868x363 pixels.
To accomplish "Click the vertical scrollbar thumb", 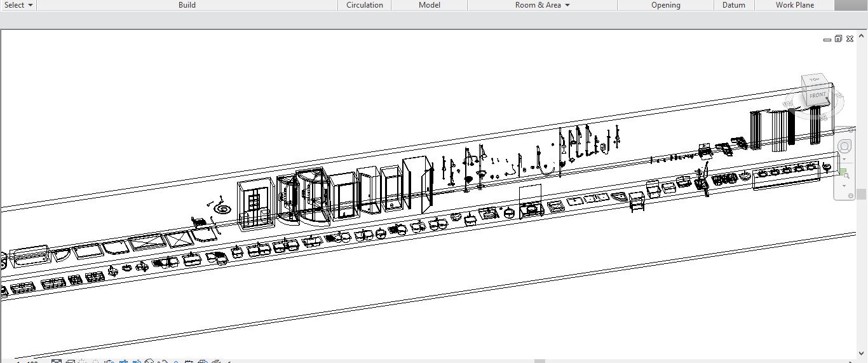I will [861, 194].
